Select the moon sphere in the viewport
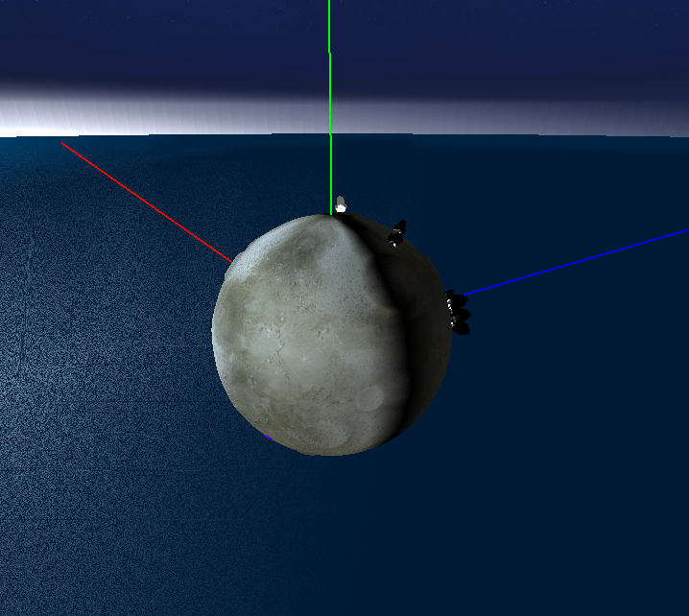Image resolution: width=689 pixels, height=616 pixels. point(332,335)
